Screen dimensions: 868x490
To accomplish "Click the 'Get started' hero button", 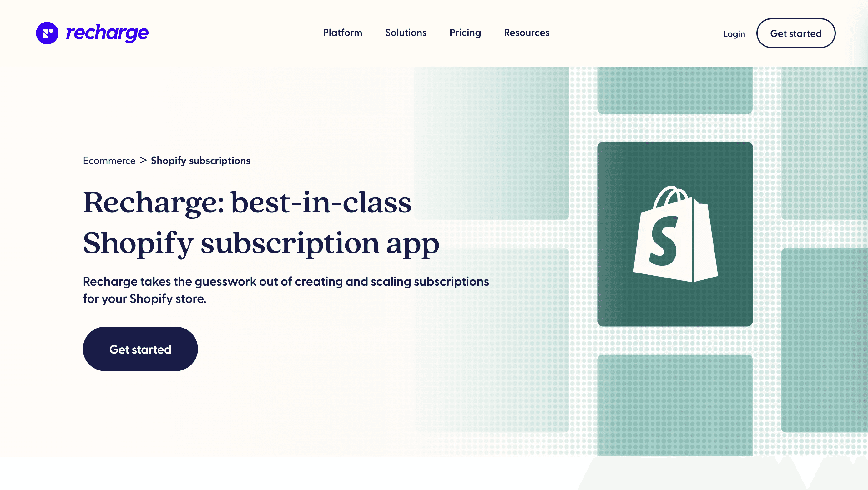I will tap(140, 349).
